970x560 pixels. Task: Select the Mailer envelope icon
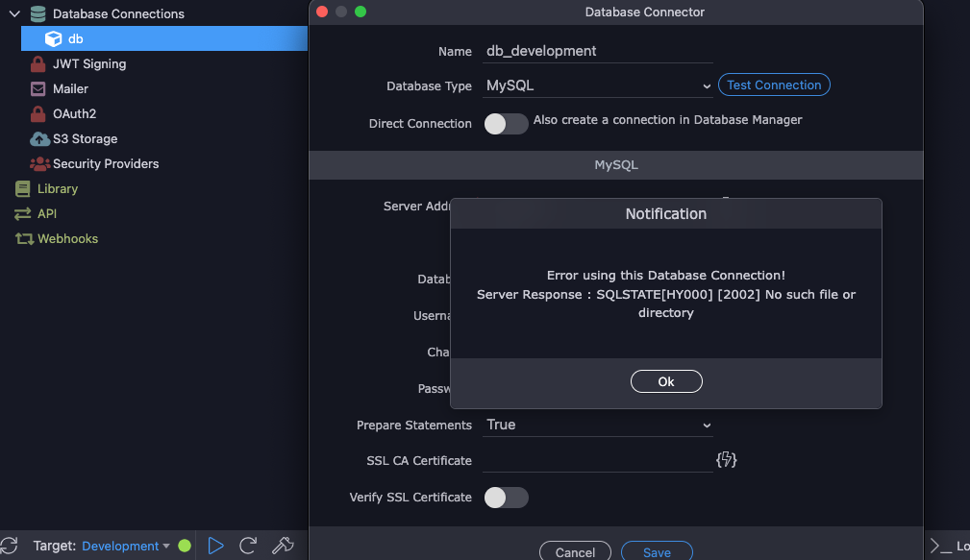38,89
